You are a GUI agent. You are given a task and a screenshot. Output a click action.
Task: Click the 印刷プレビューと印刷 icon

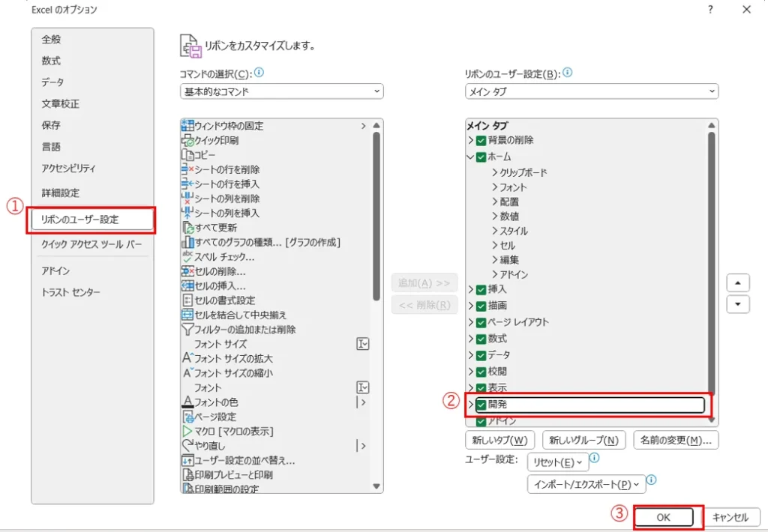tap(187, 475)
